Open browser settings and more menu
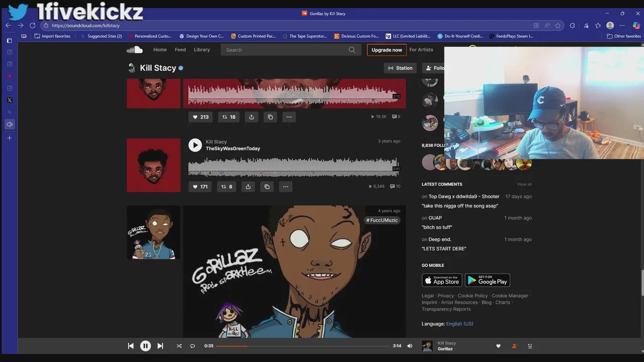Image resolution: width=644 pixels, height=362 pixels. [x=623, y=25]
